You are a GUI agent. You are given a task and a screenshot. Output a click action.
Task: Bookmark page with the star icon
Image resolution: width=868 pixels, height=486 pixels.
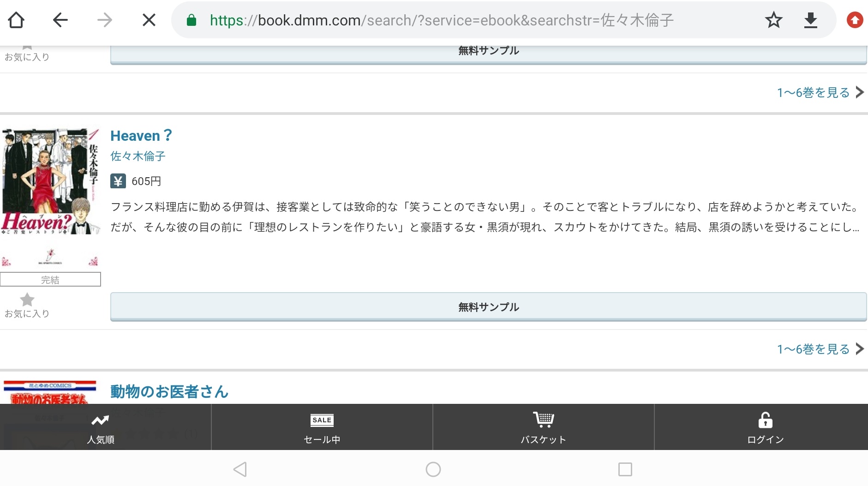point(773,20)
